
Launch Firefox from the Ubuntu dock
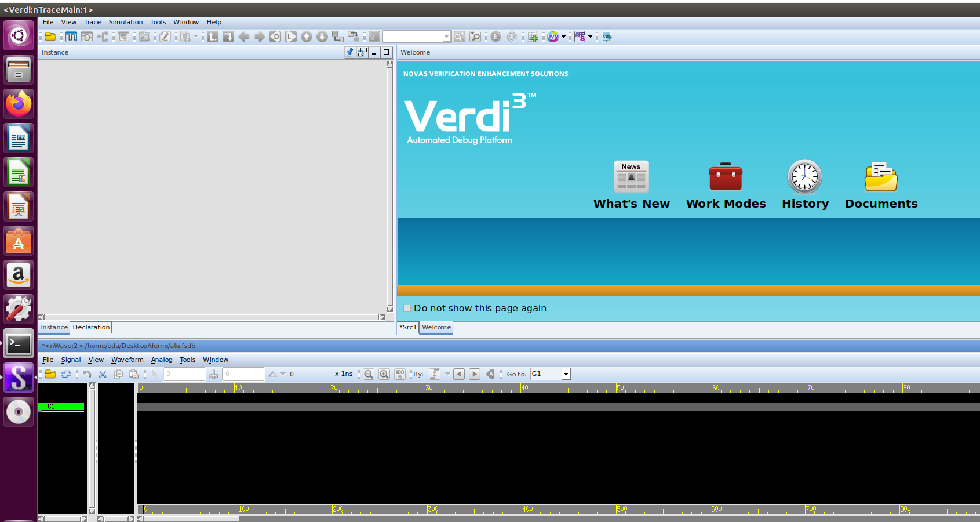(18, 104)
